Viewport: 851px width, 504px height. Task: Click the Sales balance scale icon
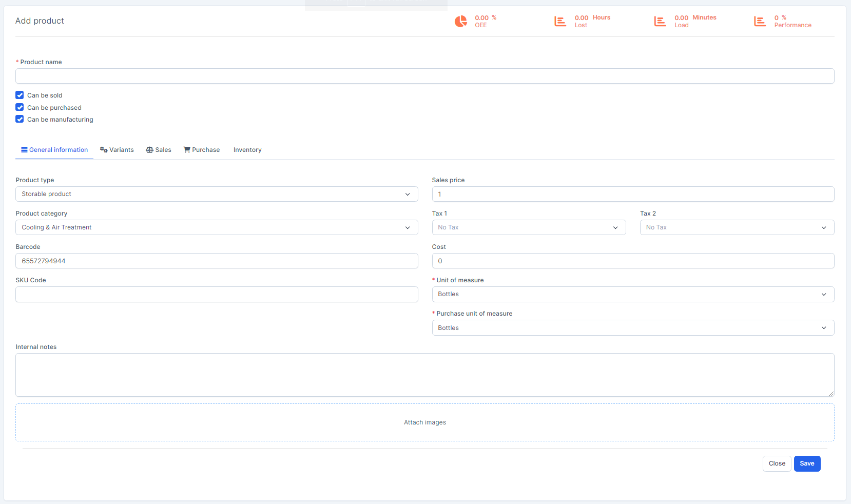149,150
